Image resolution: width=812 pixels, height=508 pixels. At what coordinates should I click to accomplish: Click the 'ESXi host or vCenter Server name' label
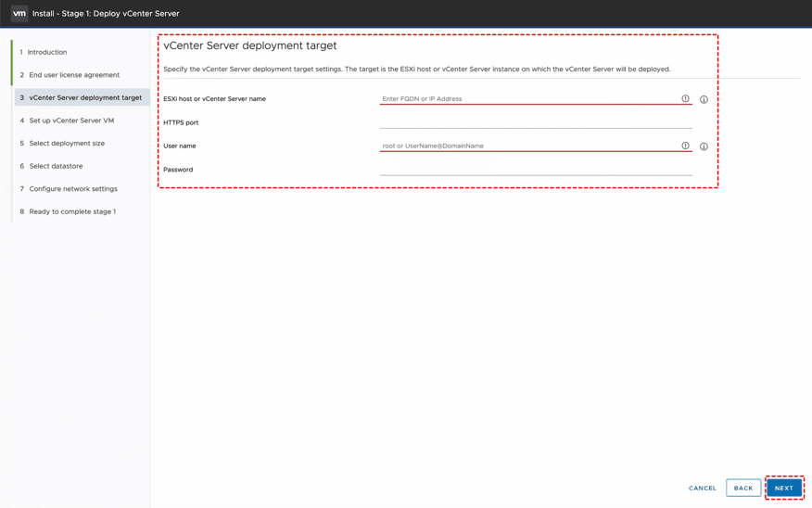tap(214, 99)
